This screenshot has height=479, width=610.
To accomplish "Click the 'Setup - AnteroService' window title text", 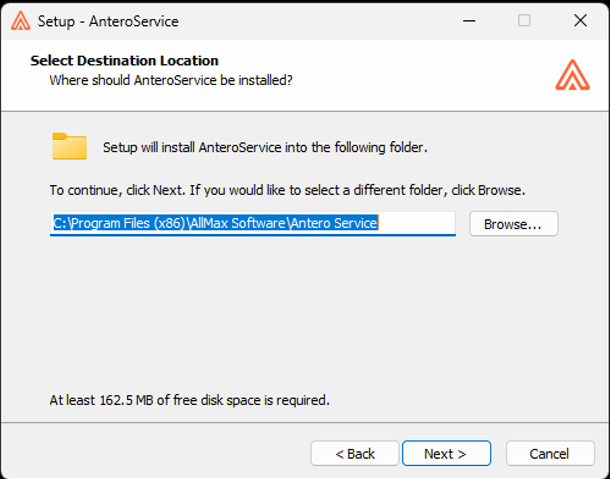I will (x=108, y=20).
